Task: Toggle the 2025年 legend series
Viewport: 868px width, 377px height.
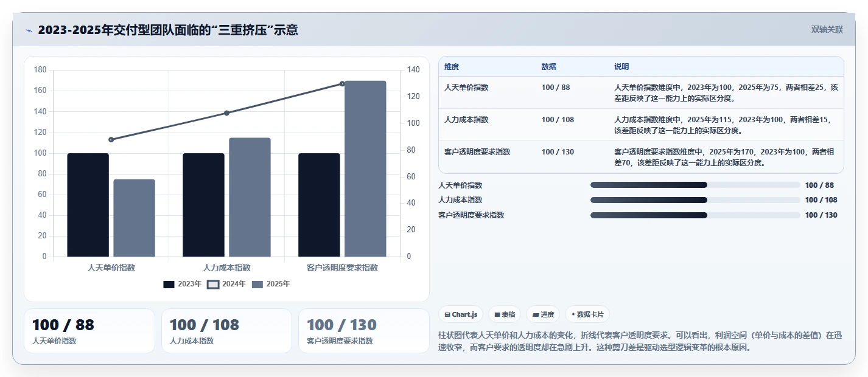Action: [271, 284]
